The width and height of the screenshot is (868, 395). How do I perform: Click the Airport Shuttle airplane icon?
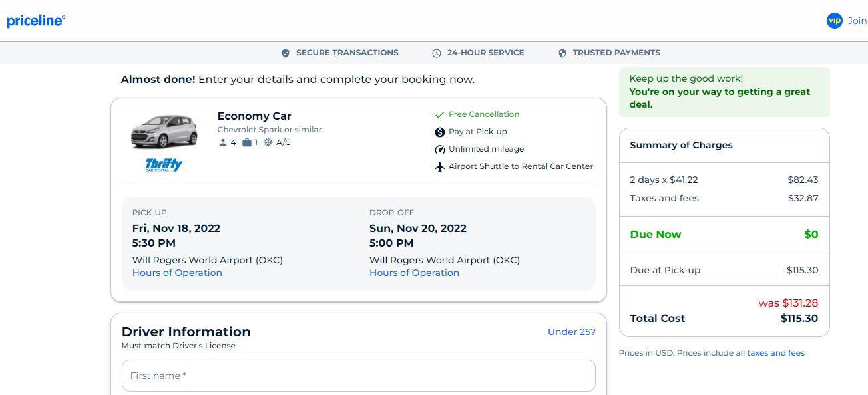click(x=439, y=166)
